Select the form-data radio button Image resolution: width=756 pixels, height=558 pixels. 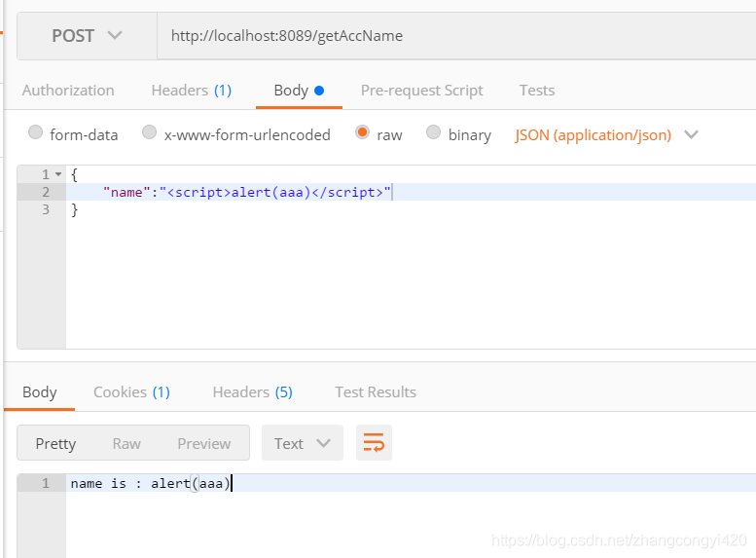36,133
